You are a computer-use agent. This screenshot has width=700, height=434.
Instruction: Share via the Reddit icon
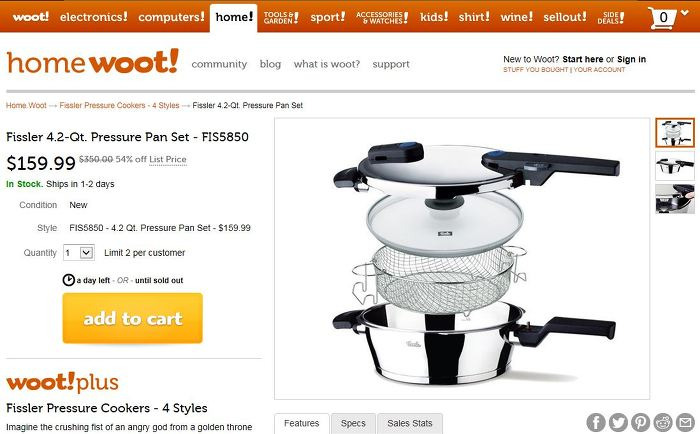663,422
